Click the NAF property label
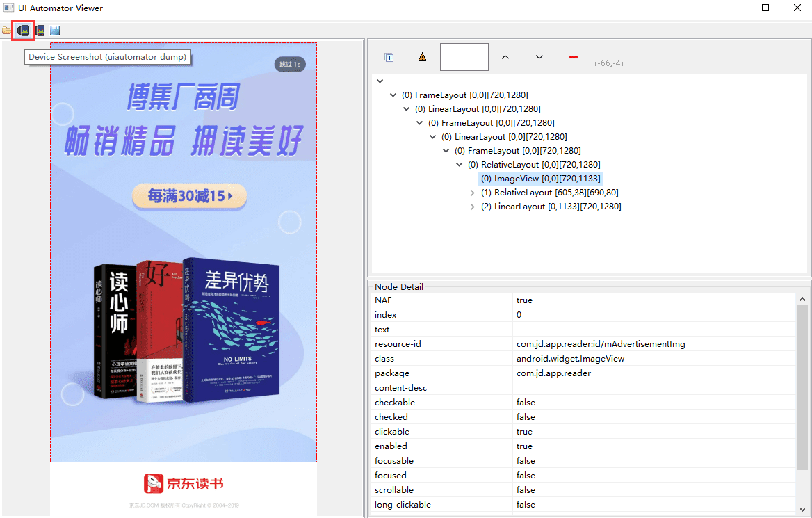The image size is (812, 518). tap(383, 300)
